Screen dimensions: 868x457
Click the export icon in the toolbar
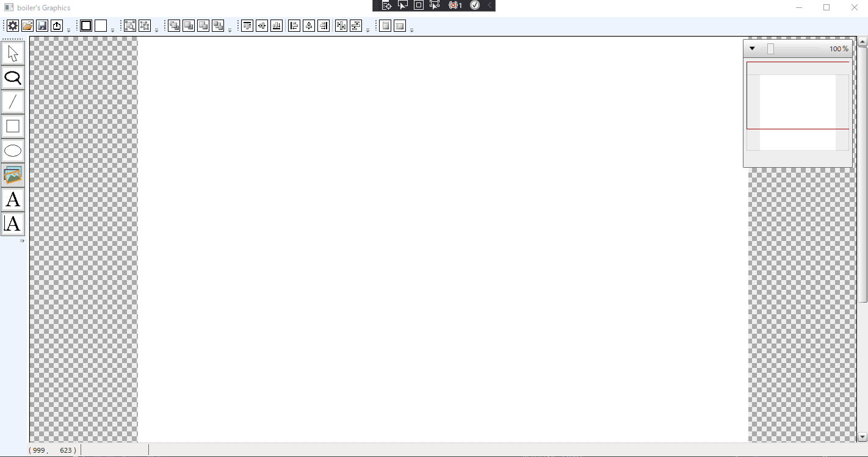[56, 26]
